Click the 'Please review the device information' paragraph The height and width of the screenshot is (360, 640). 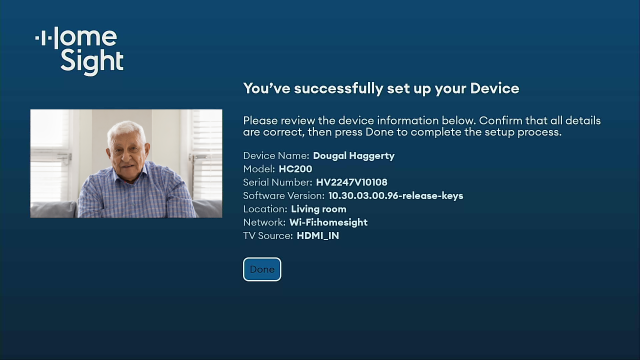(422, 126)
